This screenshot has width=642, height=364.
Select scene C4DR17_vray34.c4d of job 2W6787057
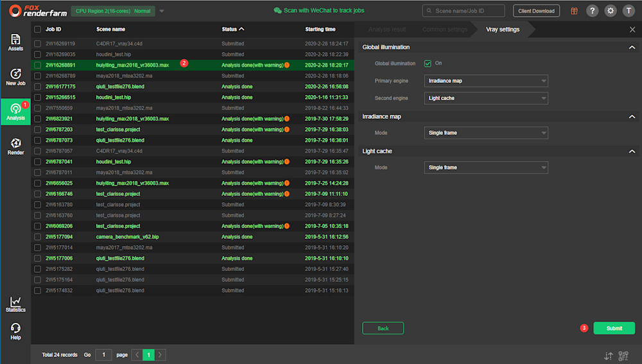(x=119, y=151)
